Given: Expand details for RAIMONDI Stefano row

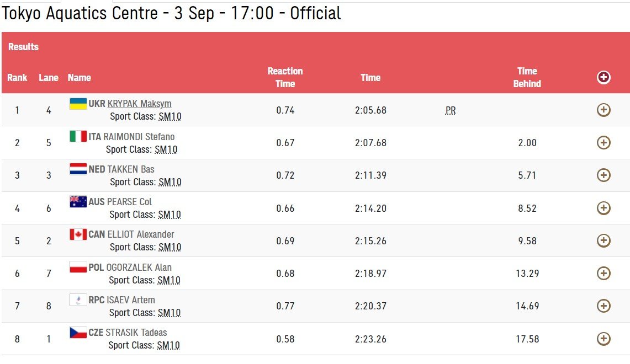Looking at the screenshot, I should point(603,143).
